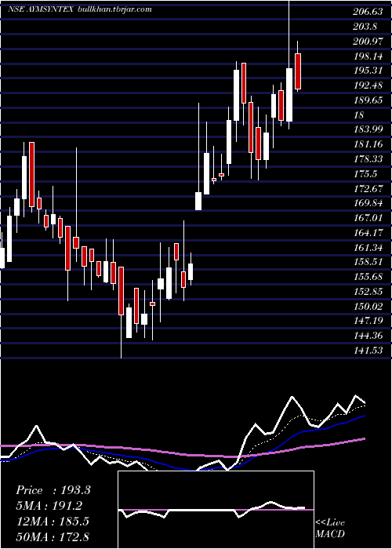
Task: Click the 164.17 price axis label
Action: point(368,233)
